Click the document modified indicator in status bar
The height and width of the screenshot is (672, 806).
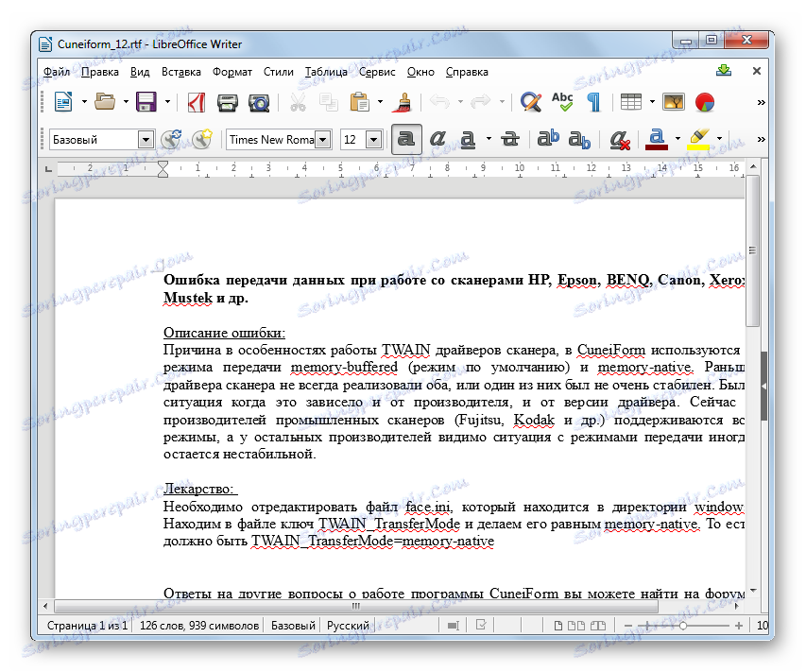click(x=481, y=625)
